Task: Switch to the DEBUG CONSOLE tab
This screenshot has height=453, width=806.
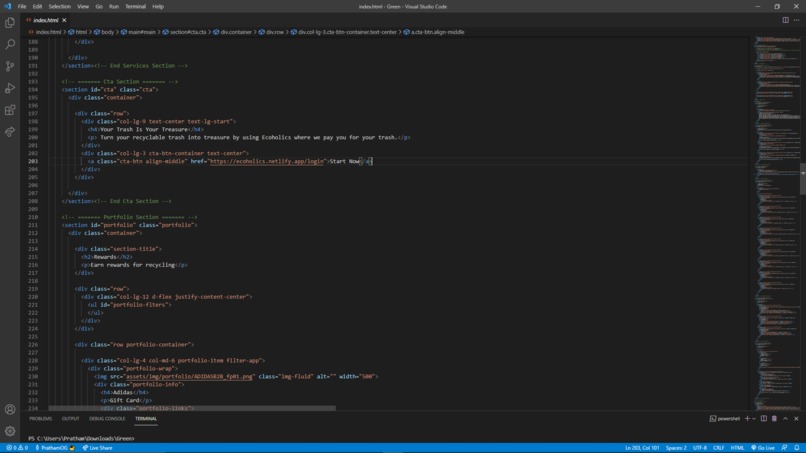Action: 107,419
